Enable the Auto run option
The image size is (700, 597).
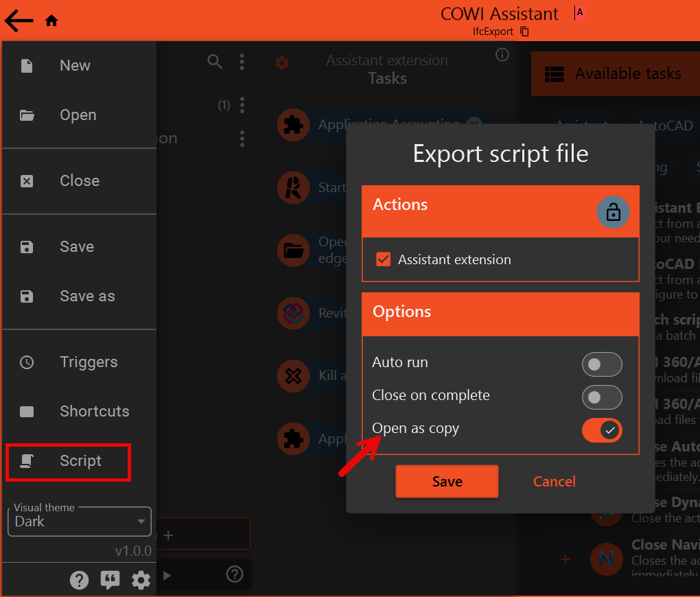point(602,364)
